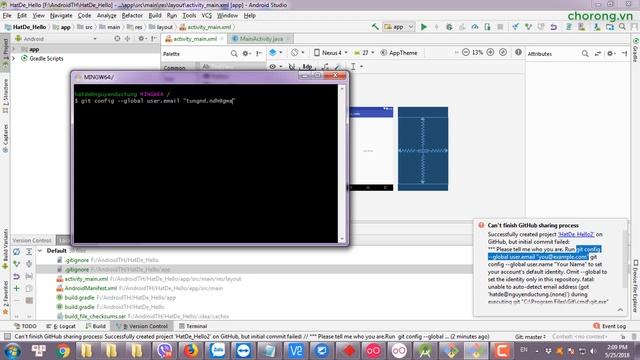640x360 pixels.
Task: Zoom out the layout design with minus
Action: click(x=466, y=53)
